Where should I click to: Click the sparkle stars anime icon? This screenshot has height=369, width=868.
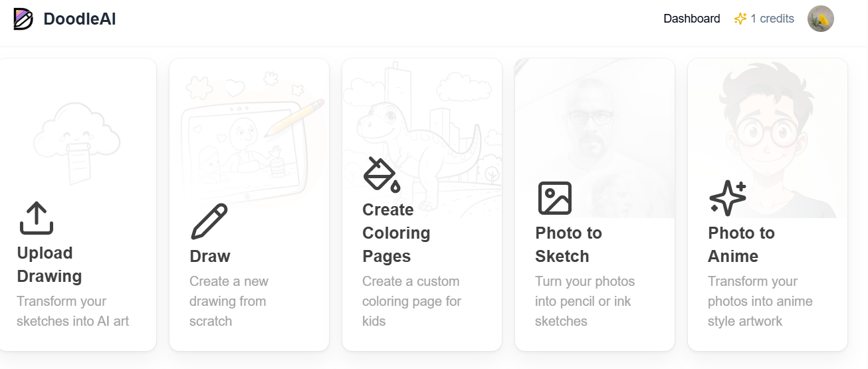coord(728,198)
